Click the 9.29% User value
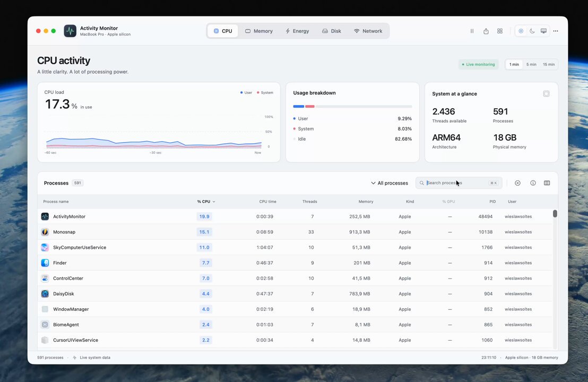This screenshot has width=588, height=382. coord(404,118)
